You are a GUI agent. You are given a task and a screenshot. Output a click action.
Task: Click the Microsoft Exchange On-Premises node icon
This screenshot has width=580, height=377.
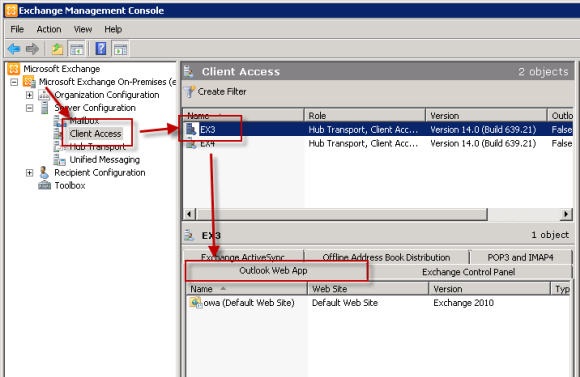(29, 81)
